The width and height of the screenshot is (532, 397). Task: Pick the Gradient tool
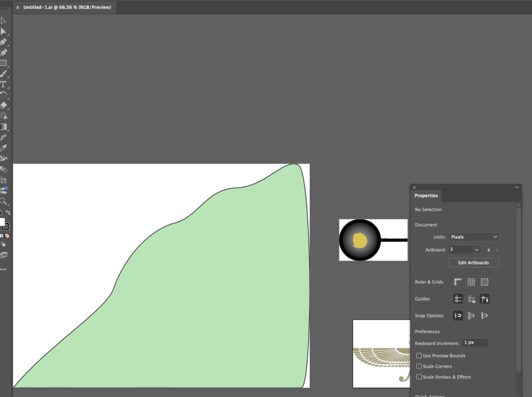click(x=4, y=127)
